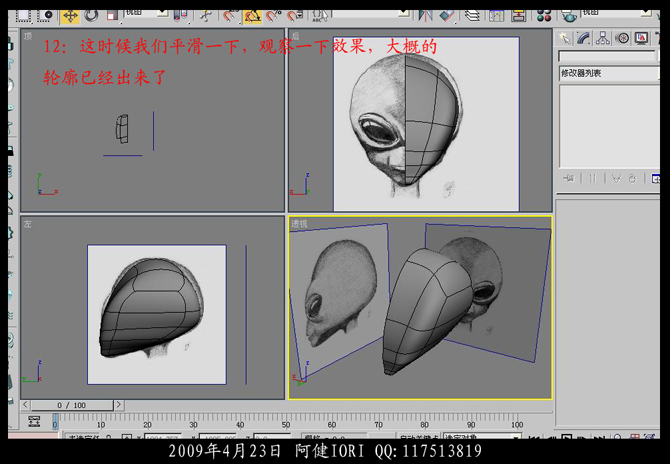Open the reference coordinate system dropdown
Image resolution: width=670 pixels, height=464 pixels.
[143, 12]
